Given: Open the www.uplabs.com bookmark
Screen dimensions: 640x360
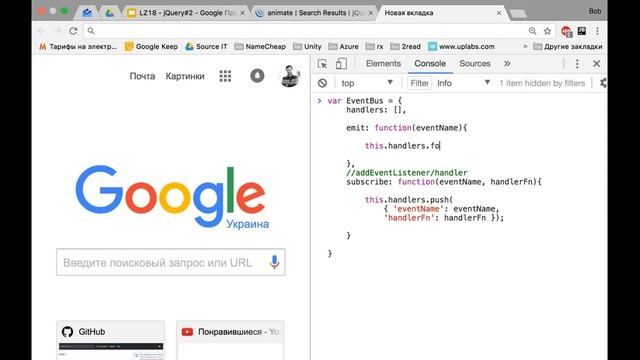Looking at the screenshot, I should click(x=461, y=47).
